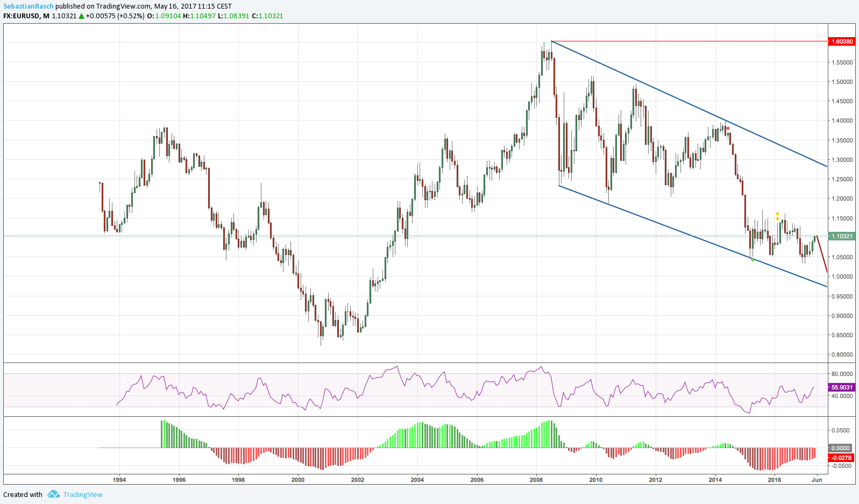Click the 1994 time axis label
The height and width of the screenshot is (504, 859).
pyautogui.click(x=119, y=480)
